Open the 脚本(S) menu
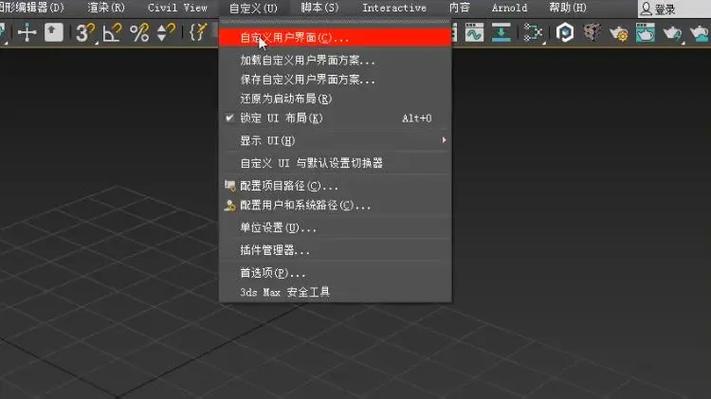Viewport: 711px width, 399px height. pos(320,8)
